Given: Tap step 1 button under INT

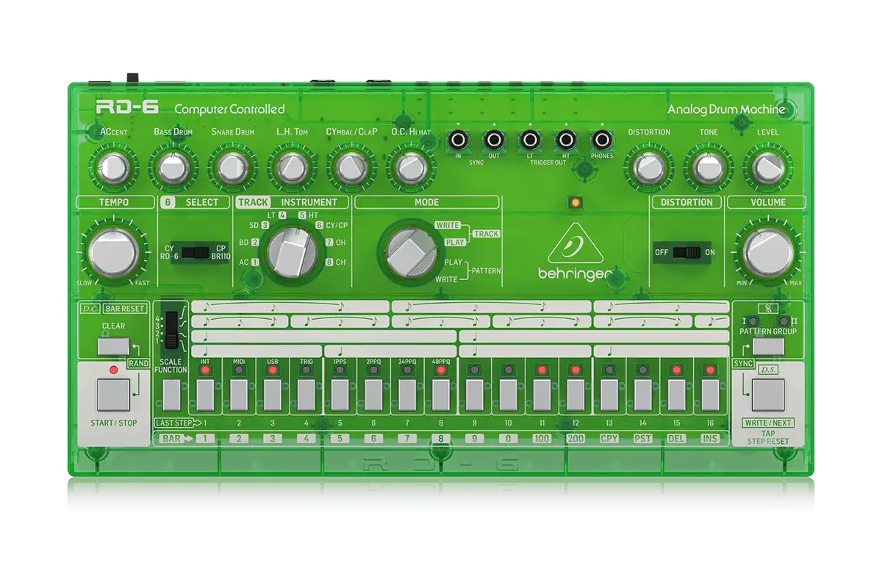Looking at the screenshot, I should pos(205,395).
